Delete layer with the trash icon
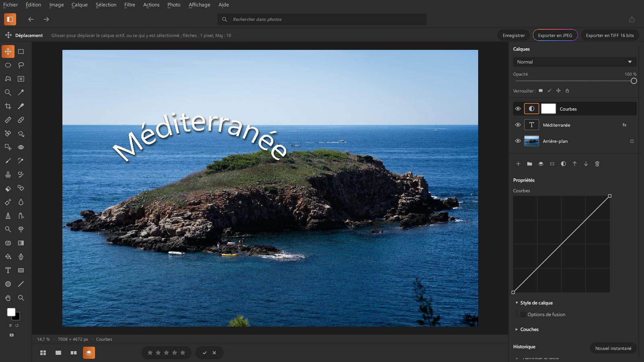This screenshot has width=644, height=362. (597, 164)
